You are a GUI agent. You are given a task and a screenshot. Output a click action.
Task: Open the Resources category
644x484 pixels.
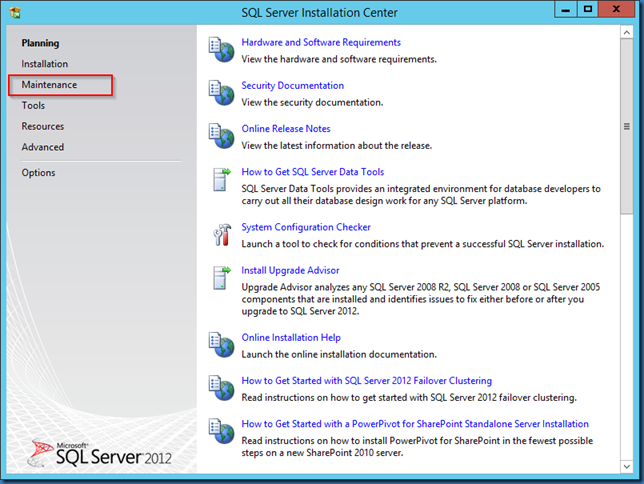(x=43, y=126)
